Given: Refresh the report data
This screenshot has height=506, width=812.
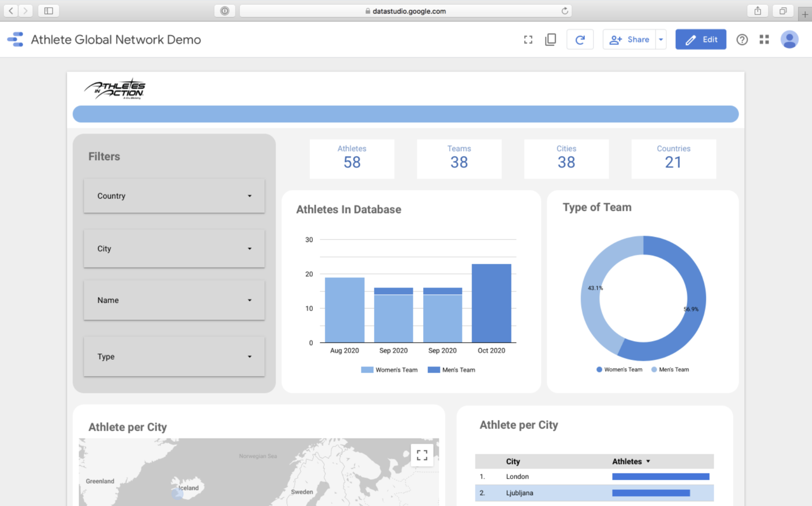Looking at the screenshot, I should (580, 40).
